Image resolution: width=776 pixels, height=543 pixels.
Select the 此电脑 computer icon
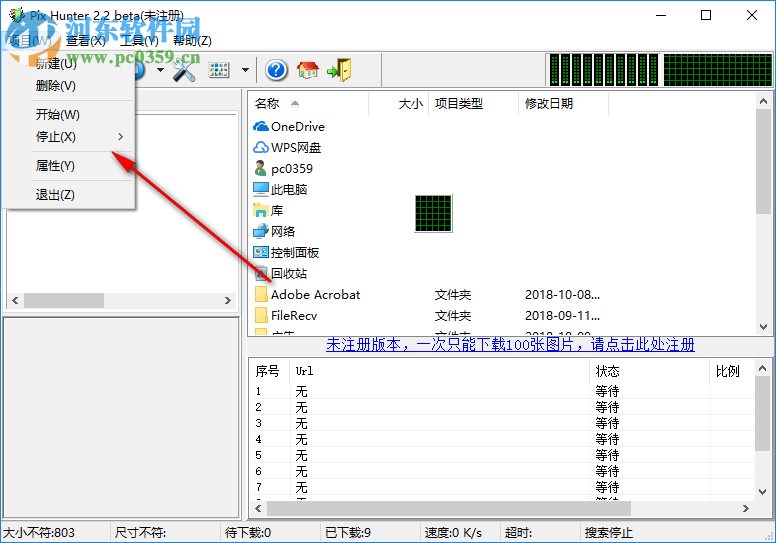(x=261, y=189)
